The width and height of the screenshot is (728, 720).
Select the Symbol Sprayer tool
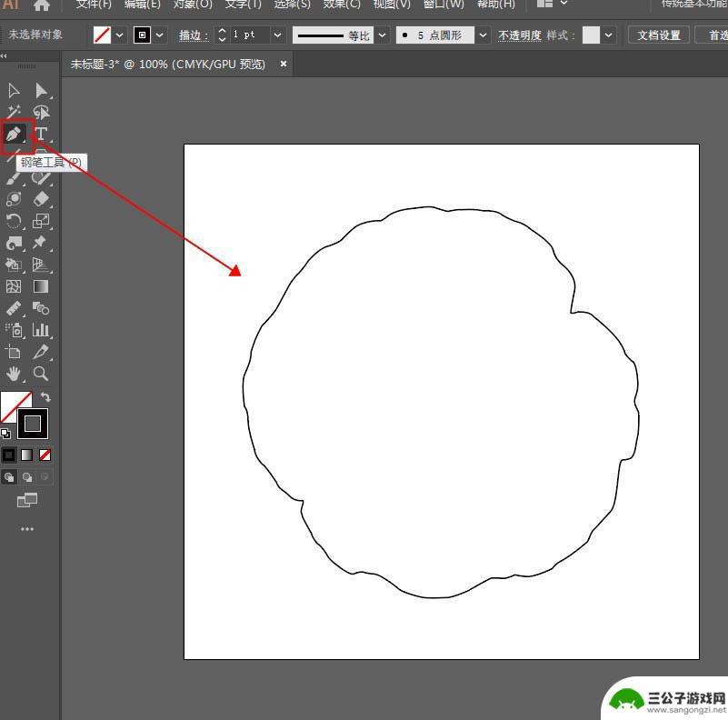coord(14,330)
